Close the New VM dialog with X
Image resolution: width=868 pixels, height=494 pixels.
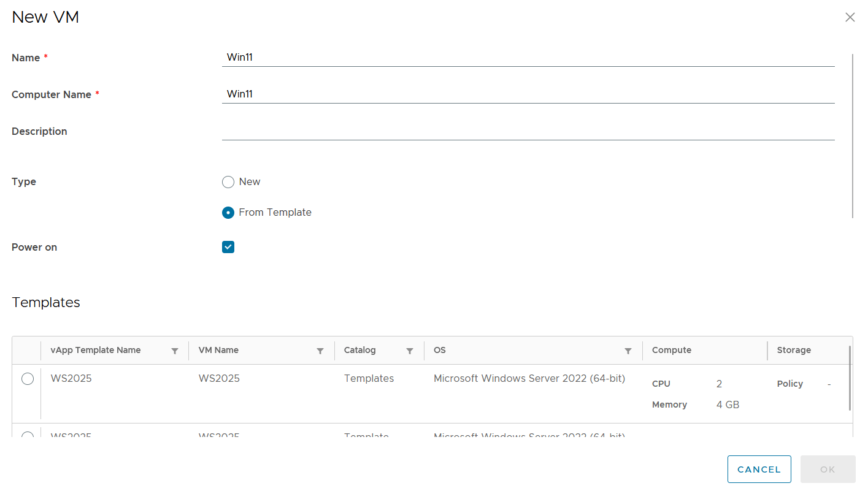[850, 17]
